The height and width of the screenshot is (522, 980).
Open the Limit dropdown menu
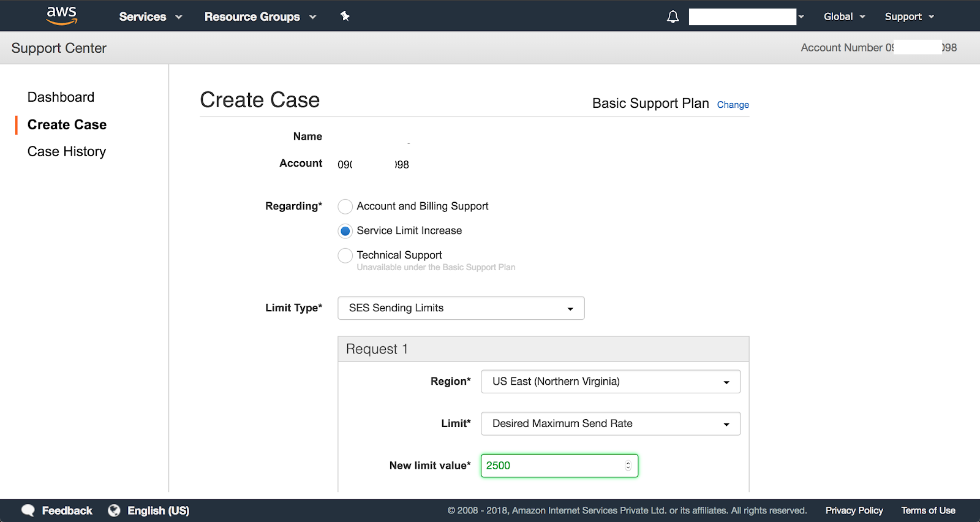[610, 424]
